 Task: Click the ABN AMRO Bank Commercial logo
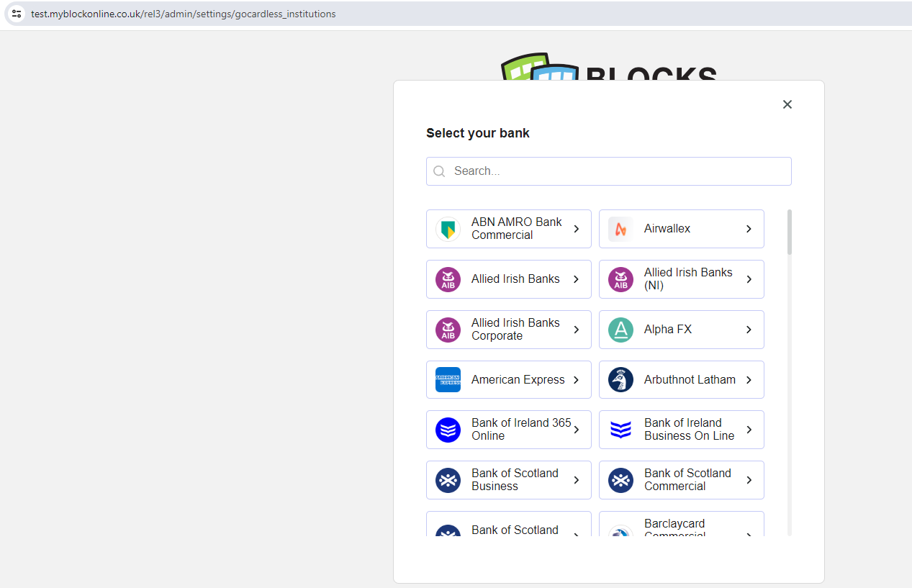coord(448,229)
